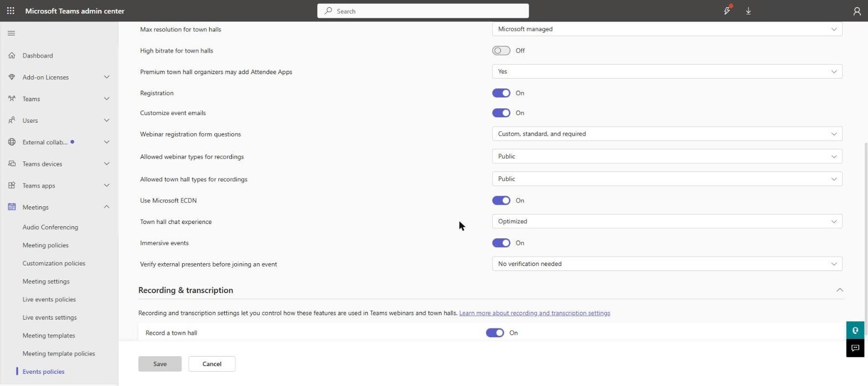Open Town hall chat experience dropdown

(x=667, y=221)
